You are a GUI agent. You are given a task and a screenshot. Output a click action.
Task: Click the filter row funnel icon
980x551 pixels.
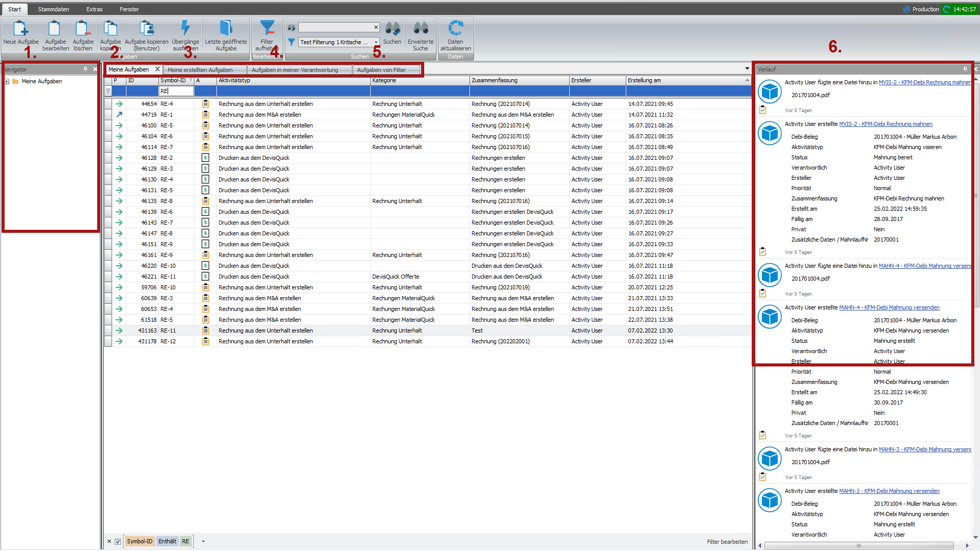(108, 91)
